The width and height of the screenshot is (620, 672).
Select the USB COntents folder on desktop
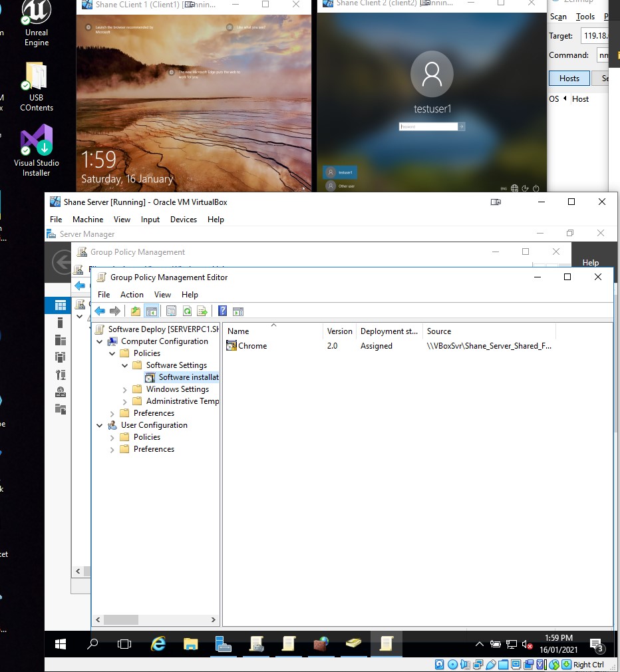[37, 87]
